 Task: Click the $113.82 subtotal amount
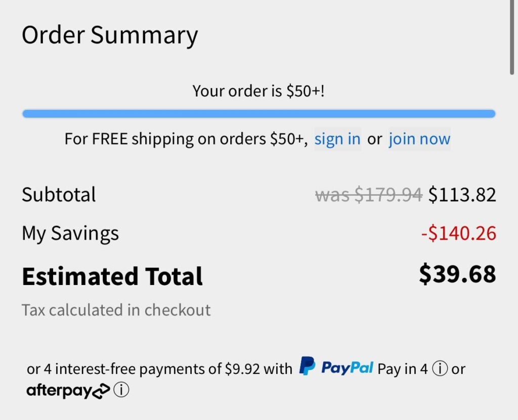pyautogui.click(x=462, y=195)
